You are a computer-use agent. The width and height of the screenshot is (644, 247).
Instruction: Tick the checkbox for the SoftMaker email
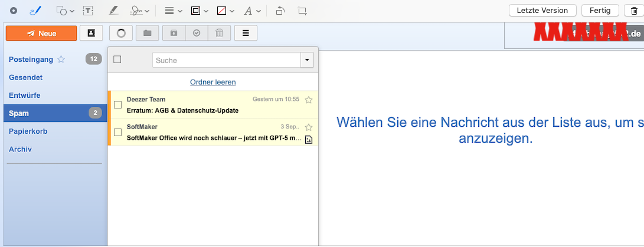(117, 132)
